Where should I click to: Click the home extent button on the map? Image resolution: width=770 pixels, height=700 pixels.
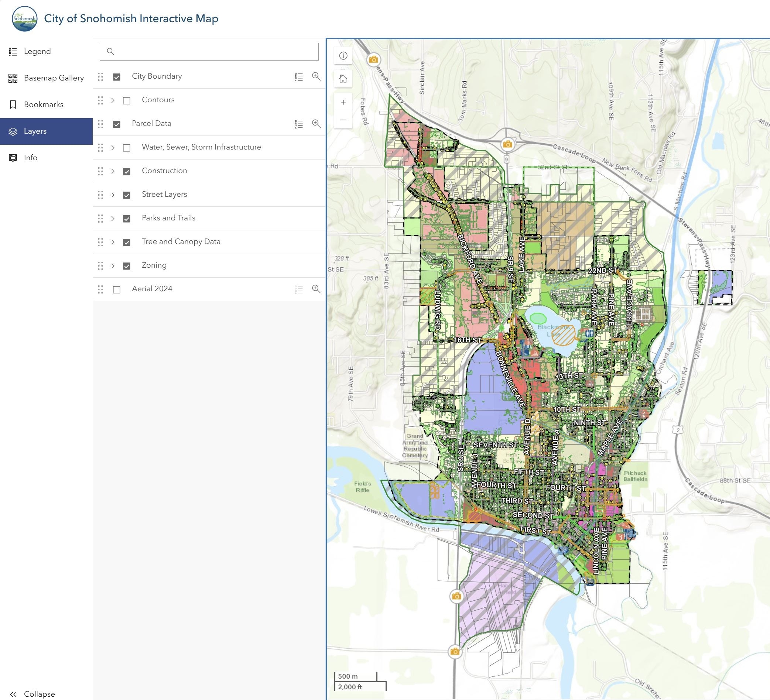pos(343,79)
